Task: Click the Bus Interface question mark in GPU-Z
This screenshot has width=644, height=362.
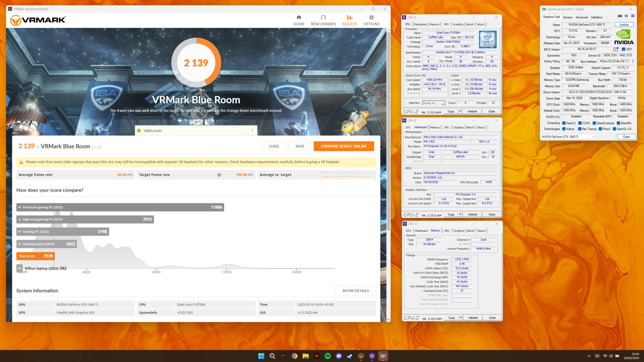Action: (x=633, y=61)
